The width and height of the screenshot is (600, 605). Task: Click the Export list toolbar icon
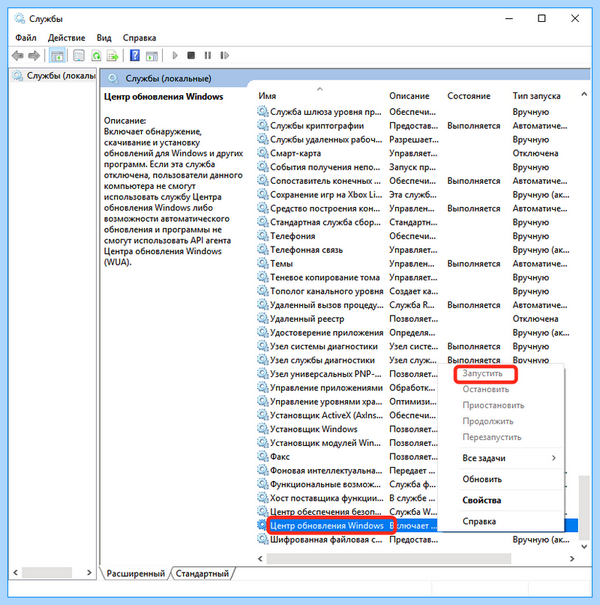pyautogui.click(x=112, y=56)
